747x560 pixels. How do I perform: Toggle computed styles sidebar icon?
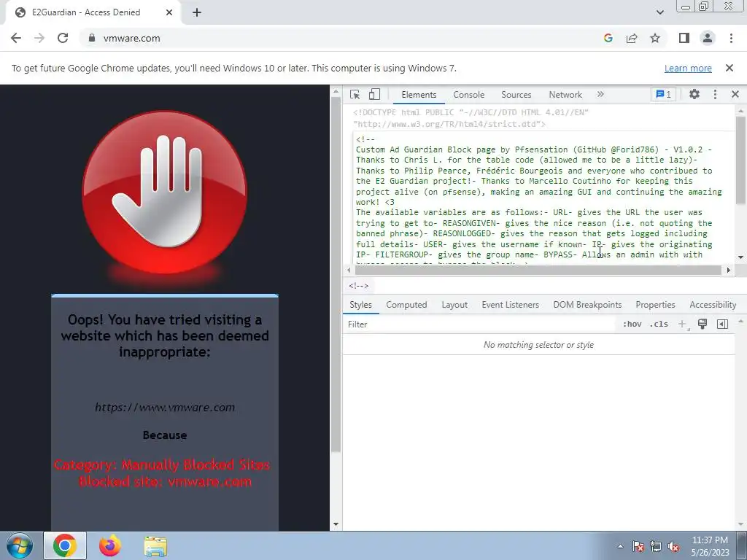(722, 324)
